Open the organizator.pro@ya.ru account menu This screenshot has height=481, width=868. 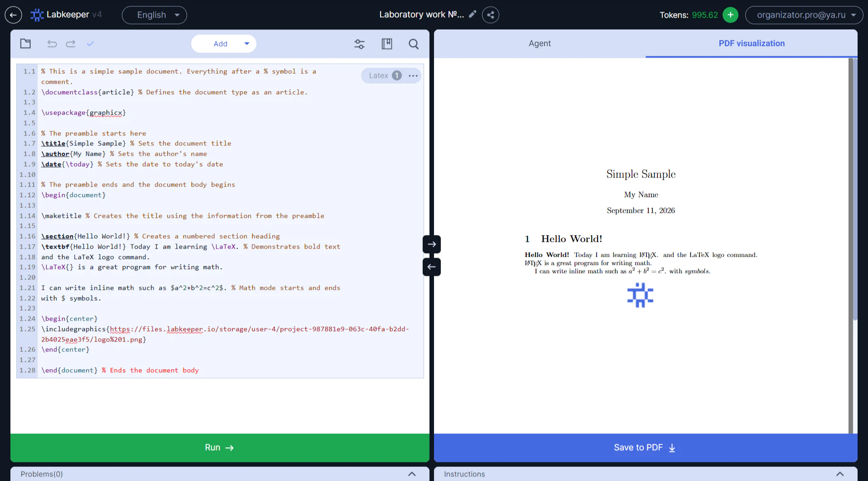tap(804, 15)
